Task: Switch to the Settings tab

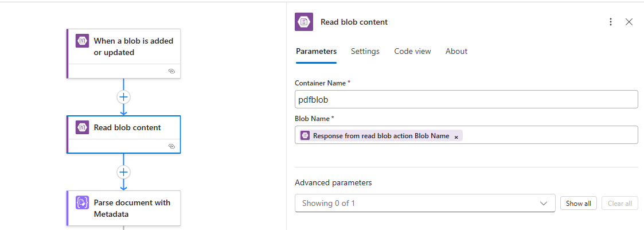Action: tap(365, 51)
